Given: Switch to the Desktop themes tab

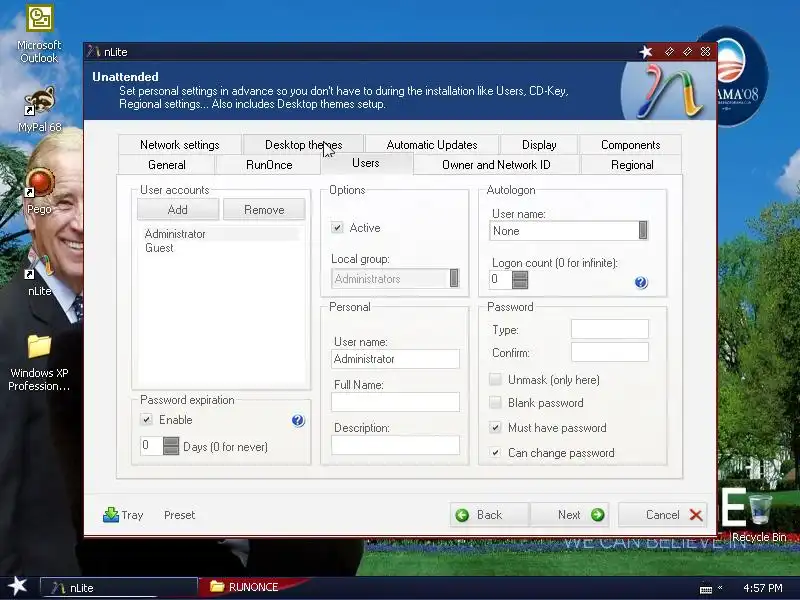Looking at the screenshot, I should 304,145.
